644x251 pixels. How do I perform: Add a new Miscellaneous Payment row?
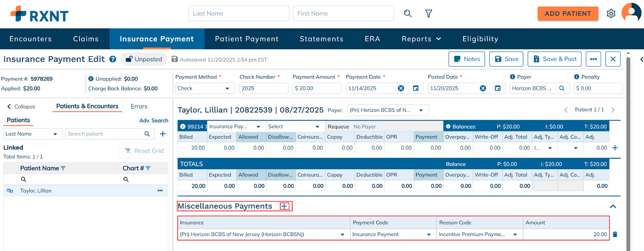tap(284, 206)
